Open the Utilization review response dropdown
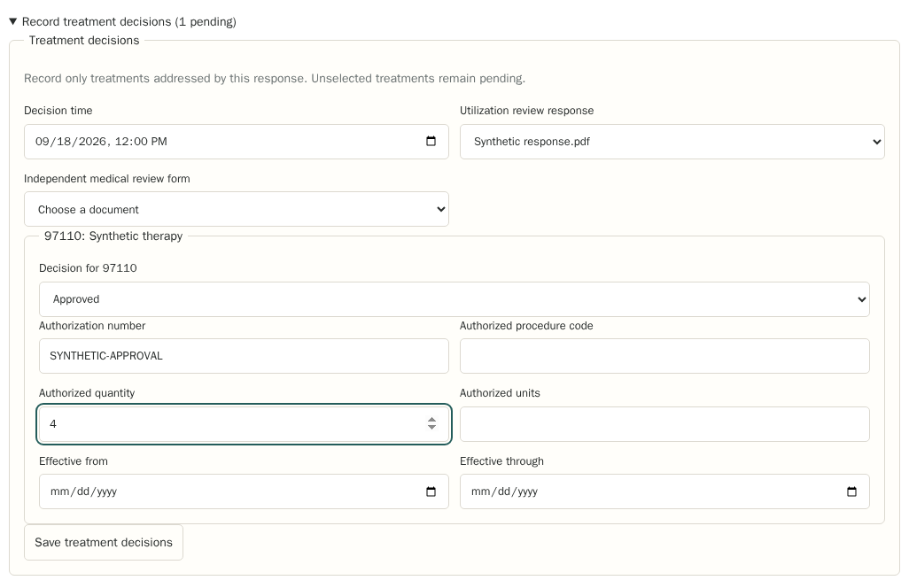 click(672, 142)
